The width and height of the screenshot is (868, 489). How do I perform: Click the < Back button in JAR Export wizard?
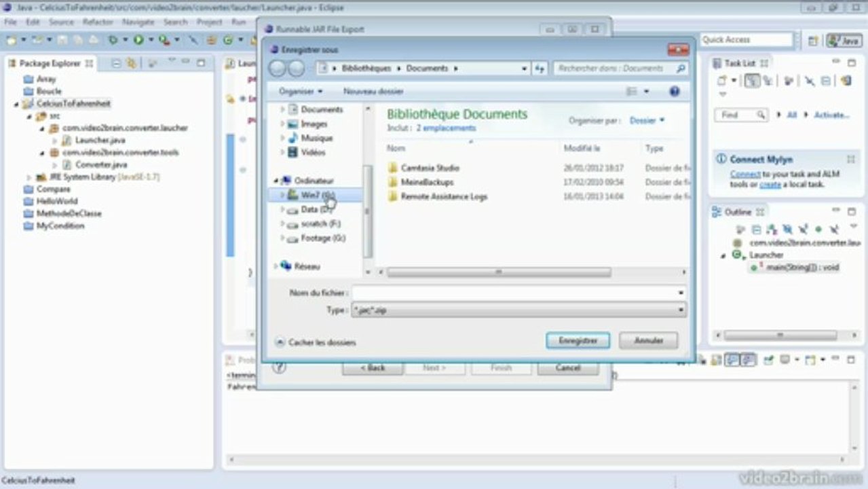pyautogui.click(x=373, y=367)
